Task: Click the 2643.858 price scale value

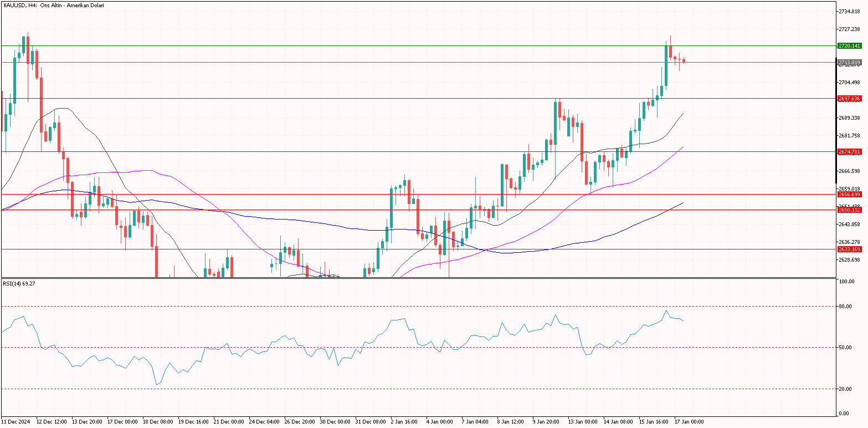Action: click(x=849, y=224)
